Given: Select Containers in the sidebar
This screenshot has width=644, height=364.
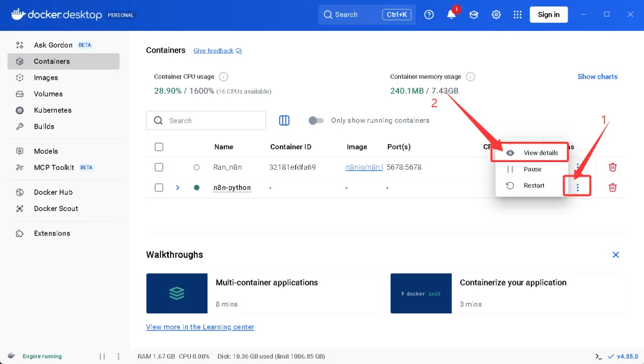Looking at the screenshot, I should (63, 61).
